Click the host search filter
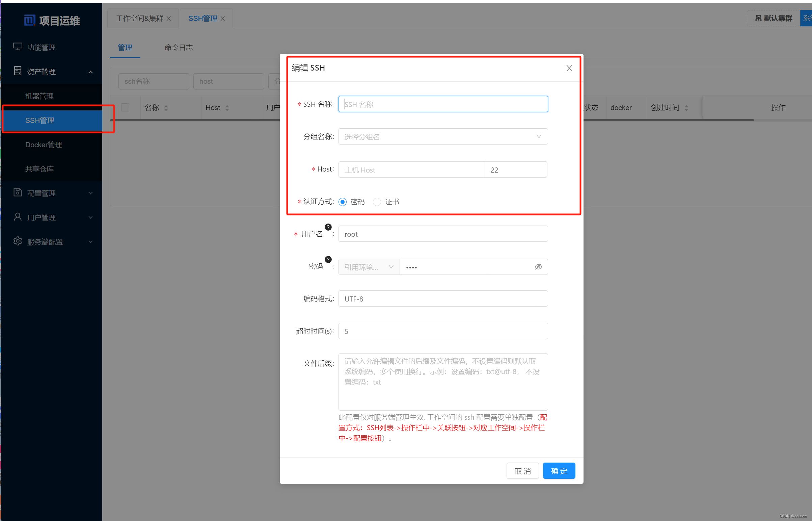Image resolution: width=812 pixels, height=521 pixels. tap(228, 81)
